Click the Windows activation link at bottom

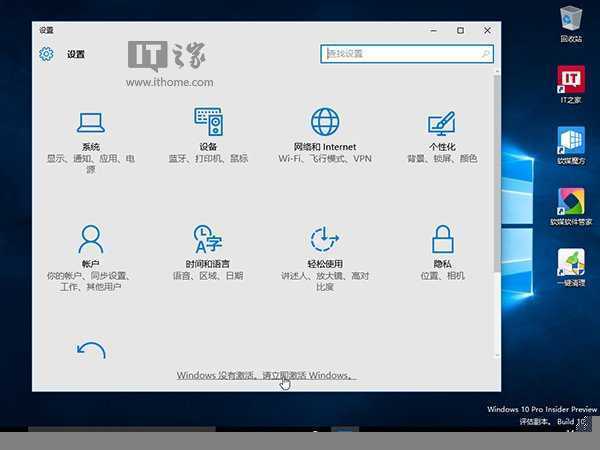[266, 375]
